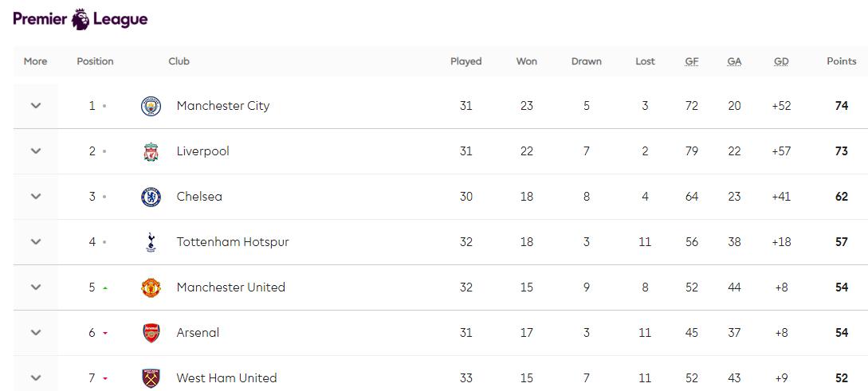Expand the Arsenal row chevron
The width and height of the screenshot is (868, 391).
coord(36,333)
